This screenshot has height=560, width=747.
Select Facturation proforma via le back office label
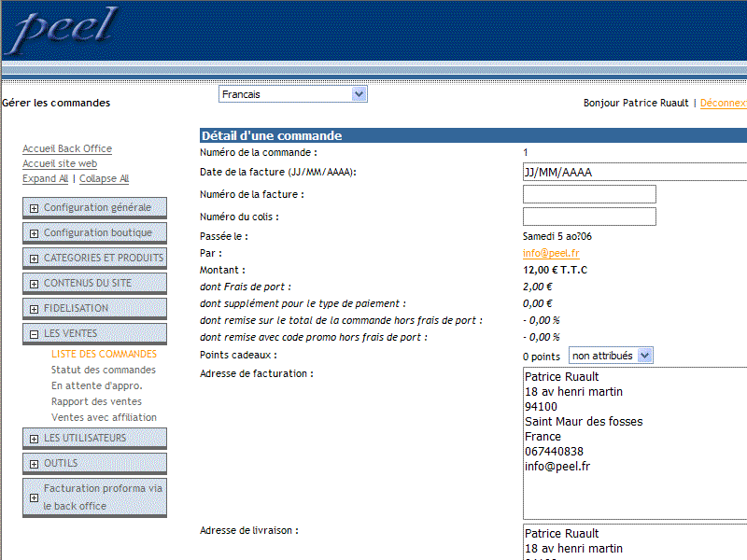point(103,497)
